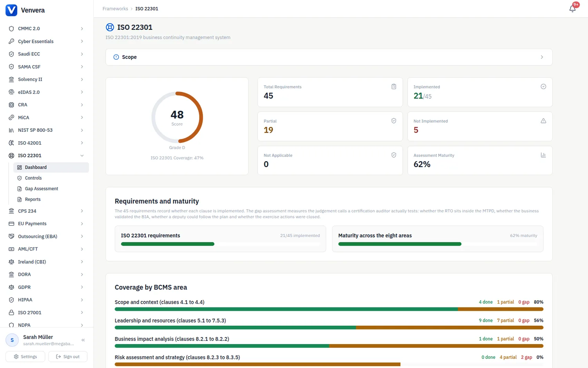Expand the HIPAA sidebar section
This screenshot has height=368, width=588.
click(82, 300)
